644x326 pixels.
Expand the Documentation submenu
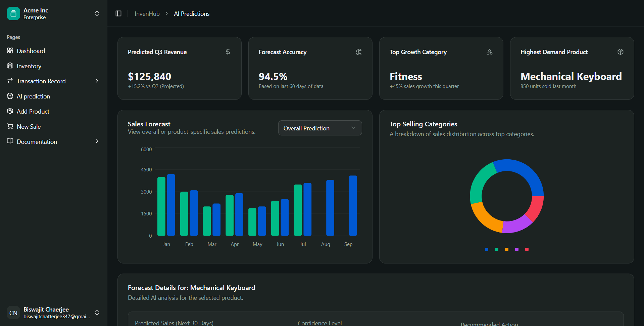(97, 141)
